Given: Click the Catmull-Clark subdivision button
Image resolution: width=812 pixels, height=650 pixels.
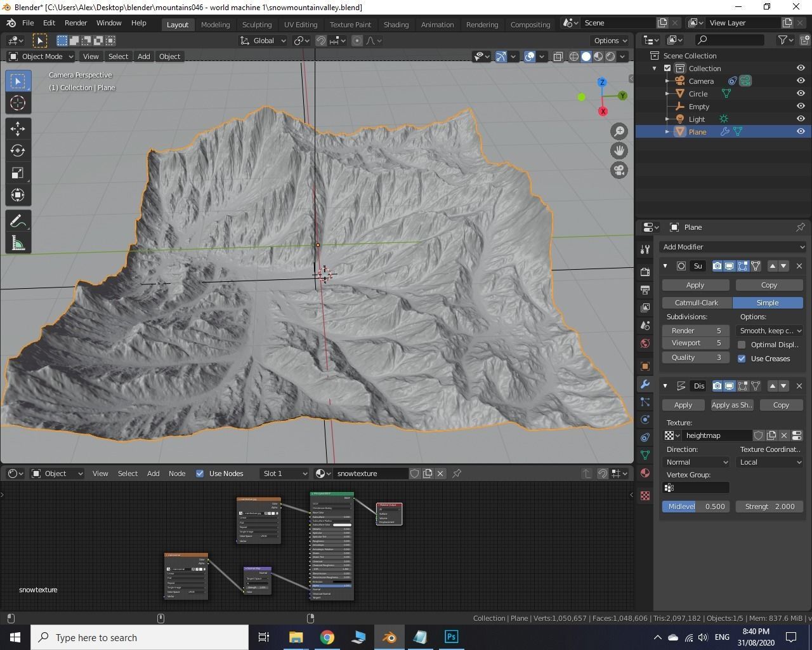Looking at the screenshot, I should 697,303.
